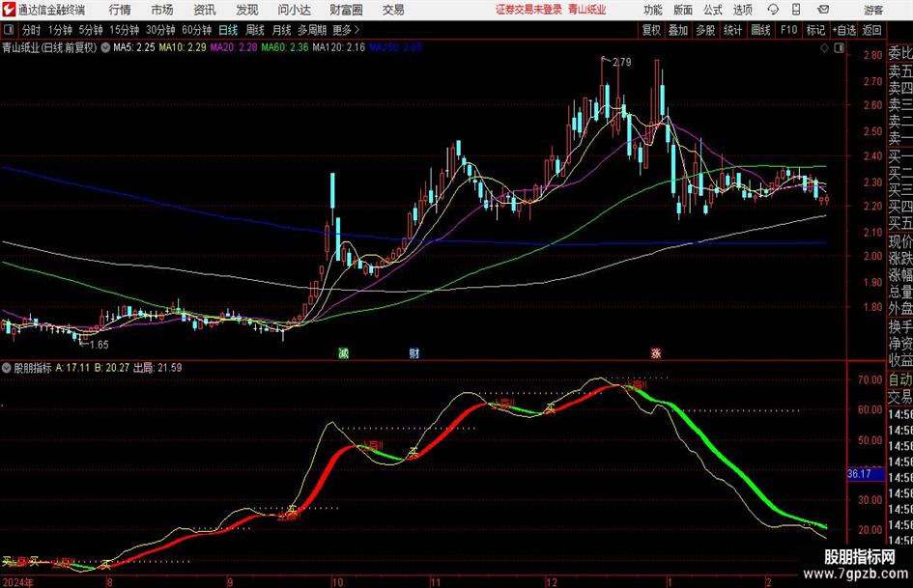Screen dimensions: 913x588
Task: Click the green 减 event marker
Action: [x=344, y=352]
